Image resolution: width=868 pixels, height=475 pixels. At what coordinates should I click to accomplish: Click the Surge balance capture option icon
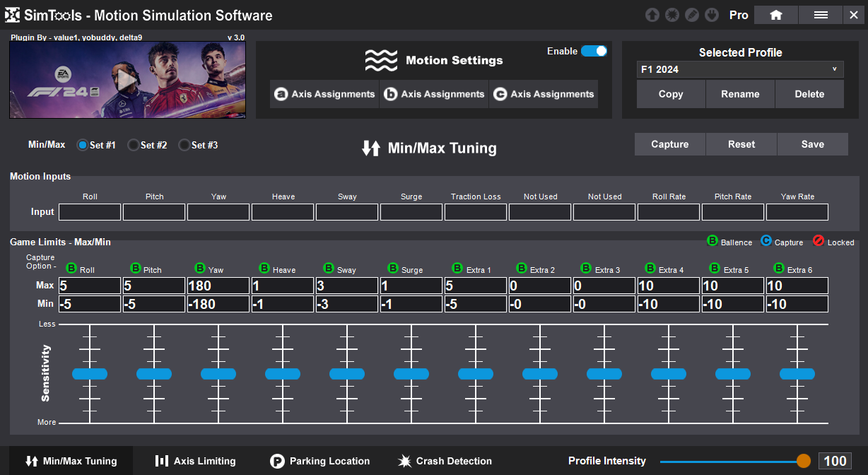393,269
